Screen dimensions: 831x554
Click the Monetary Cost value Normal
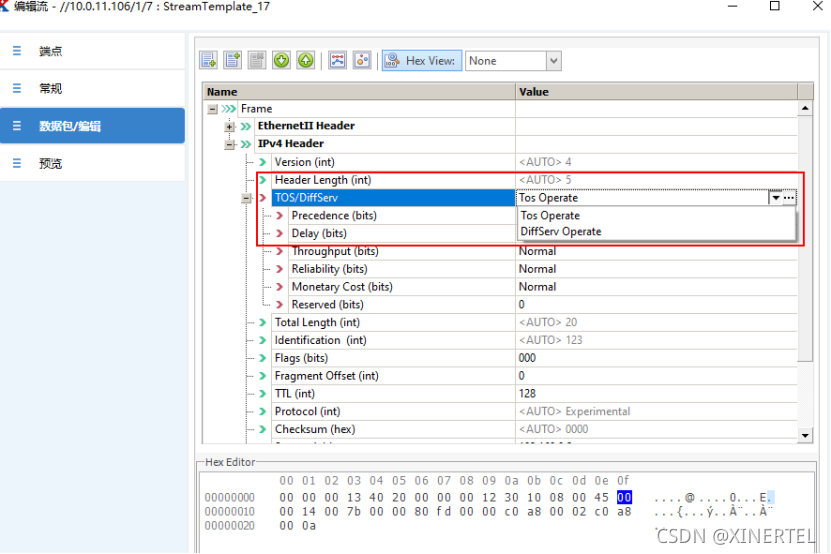point(537,287)
